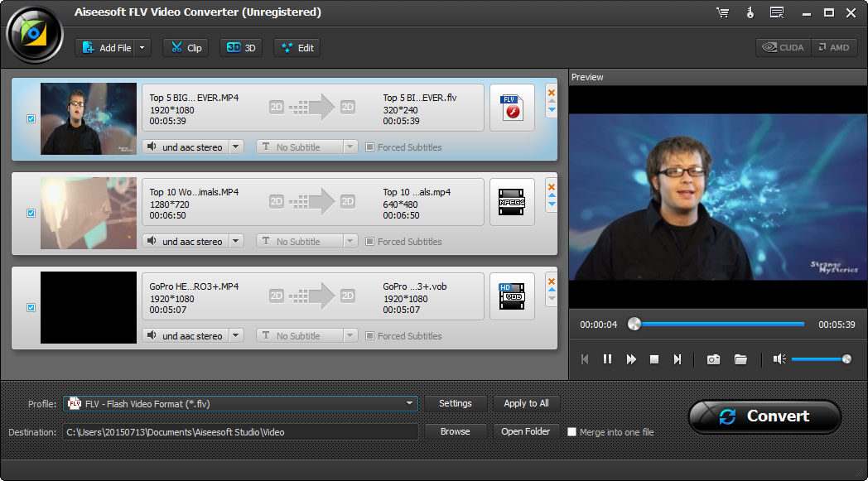Uncheck the Top 5 BIG...EVER.MP4 file

31,118
